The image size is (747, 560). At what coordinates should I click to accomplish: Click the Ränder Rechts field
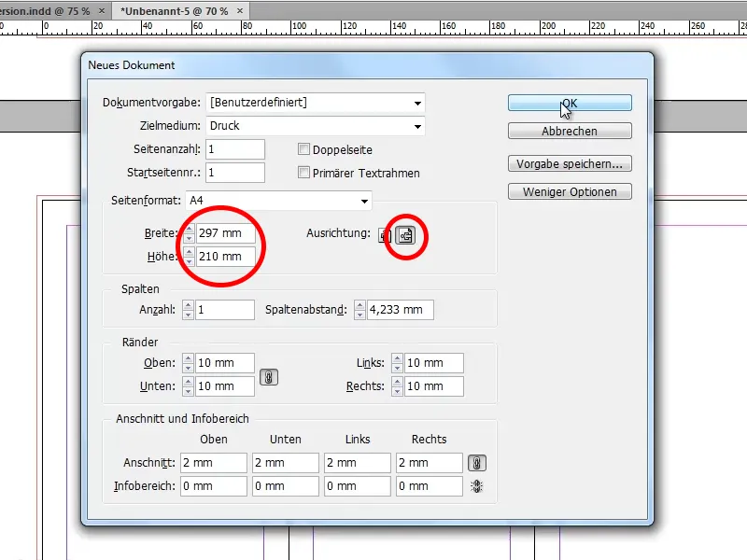click(x=434, y=386)
